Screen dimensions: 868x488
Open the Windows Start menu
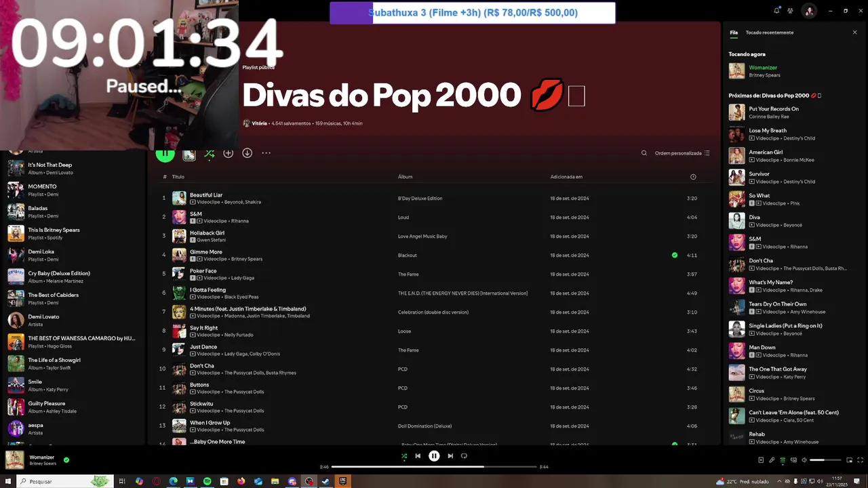[x=7, y=481]
